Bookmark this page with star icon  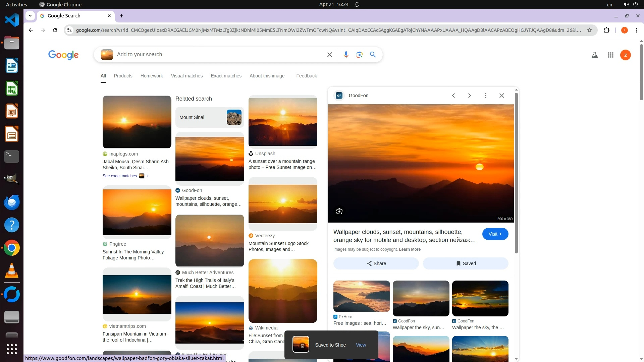(x=589, y=30)
